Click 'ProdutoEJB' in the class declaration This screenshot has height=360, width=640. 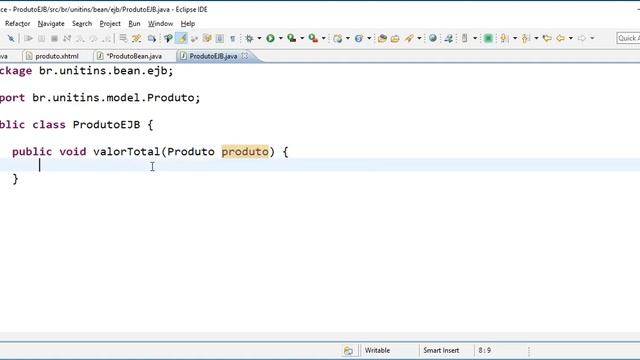coord(107,125)
